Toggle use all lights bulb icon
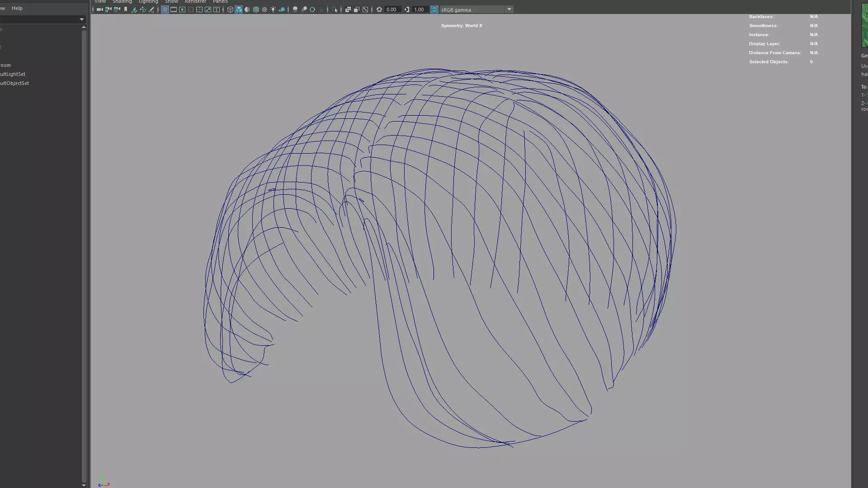This screenshot has height=488, width=868. [273, 9]
